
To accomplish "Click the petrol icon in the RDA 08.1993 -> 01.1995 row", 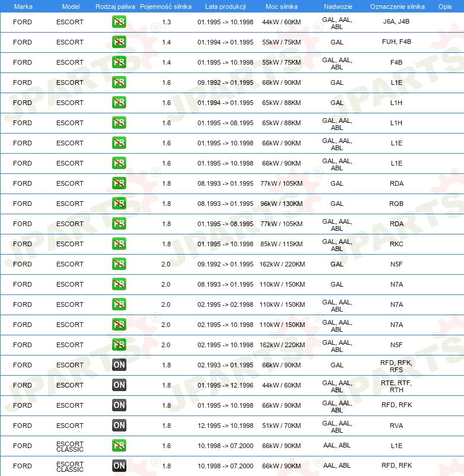I will coord(119,183).
